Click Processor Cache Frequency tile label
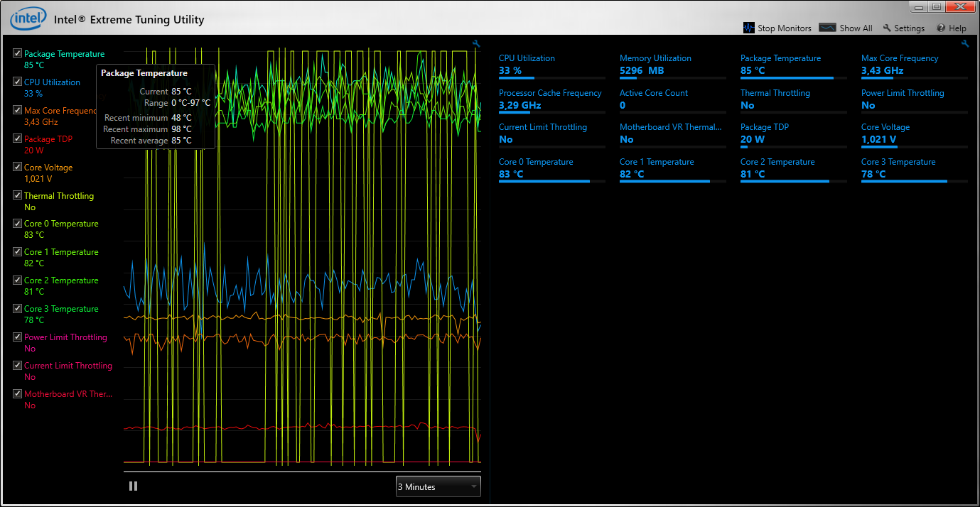Screen dimensions: 980x507 tap(550, 93)
